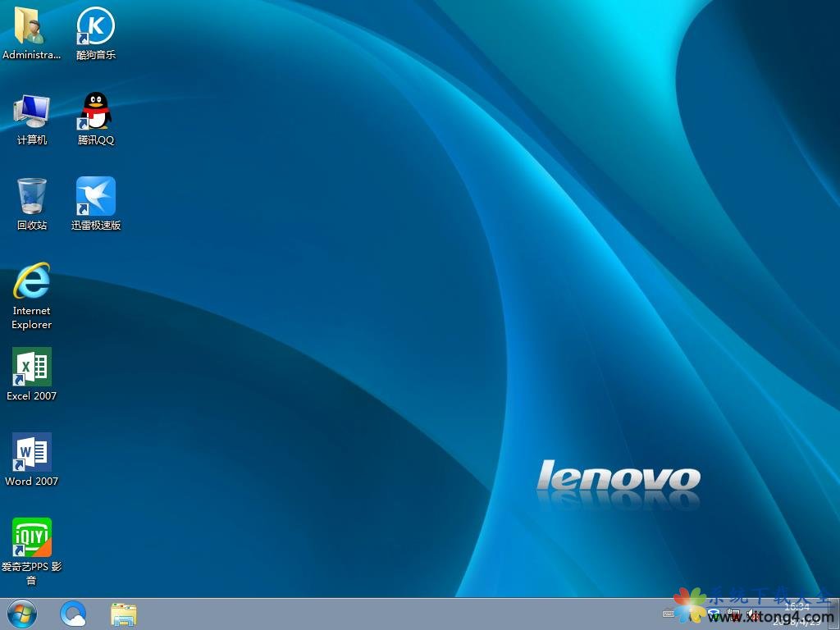840x630 pixels.
Task: Launch the Excel 2007 shortcut
Action: click(31, 367)
